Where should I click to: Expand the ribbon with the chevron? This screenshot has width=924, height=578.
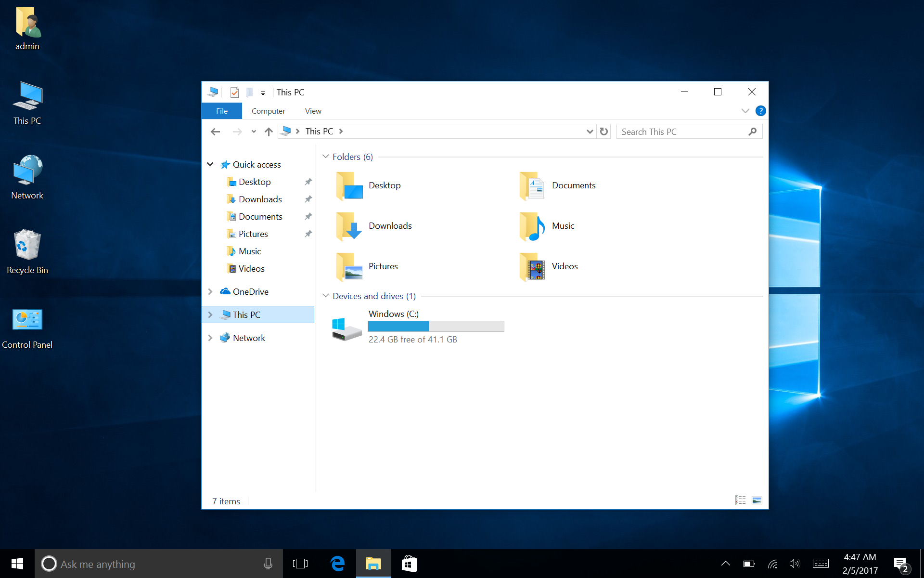[x=745, y=111]
